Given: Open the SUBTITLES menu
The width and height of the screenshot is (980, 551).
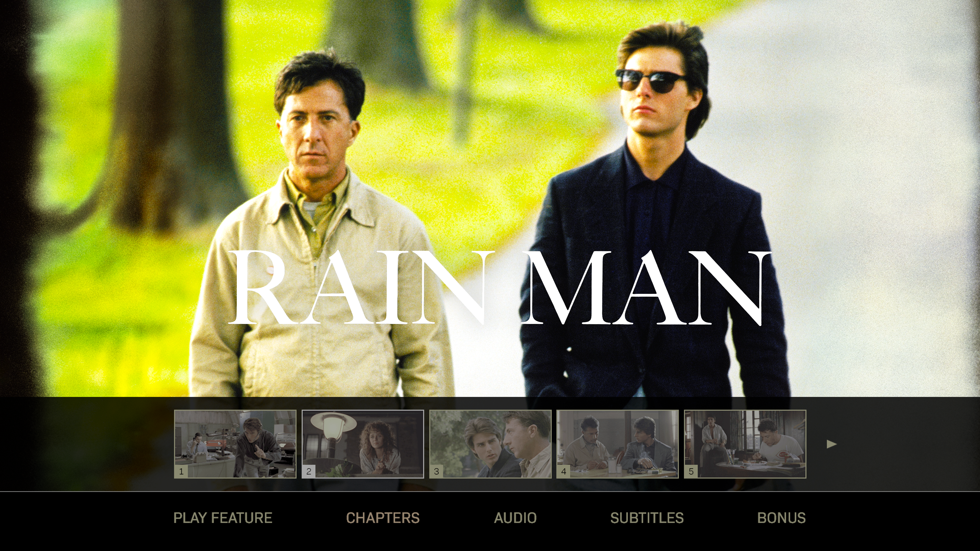Looking at the screenshot, I should (x=647, y=518).
